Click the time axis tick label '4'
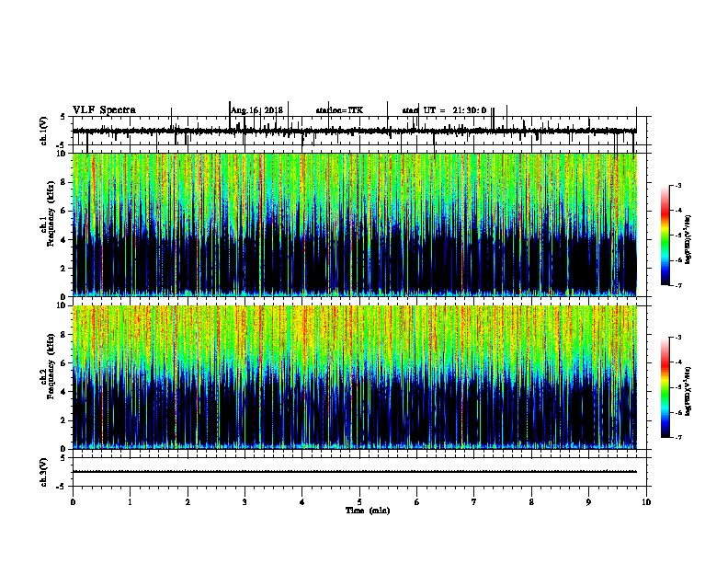The height and width of the screenshot is (563, 728). coord(302,502)
